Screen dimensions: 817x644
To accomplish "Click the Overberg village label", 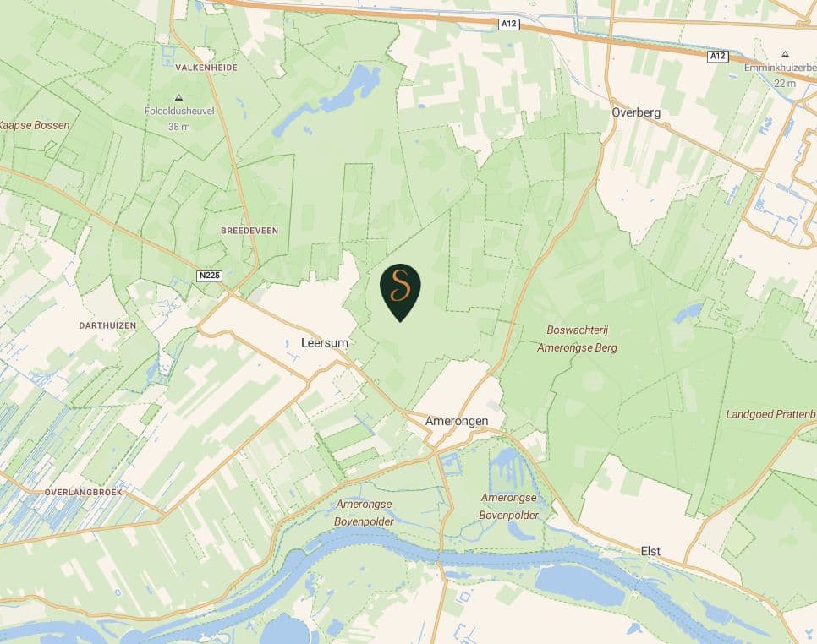I will tap(636, 112).
